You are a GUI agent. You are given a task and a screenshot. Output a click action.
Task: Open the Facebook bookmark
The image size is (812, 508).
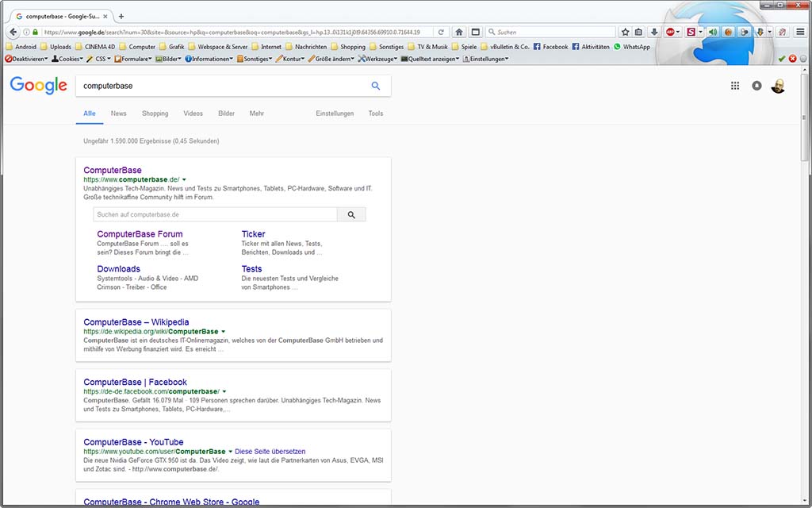551,47
